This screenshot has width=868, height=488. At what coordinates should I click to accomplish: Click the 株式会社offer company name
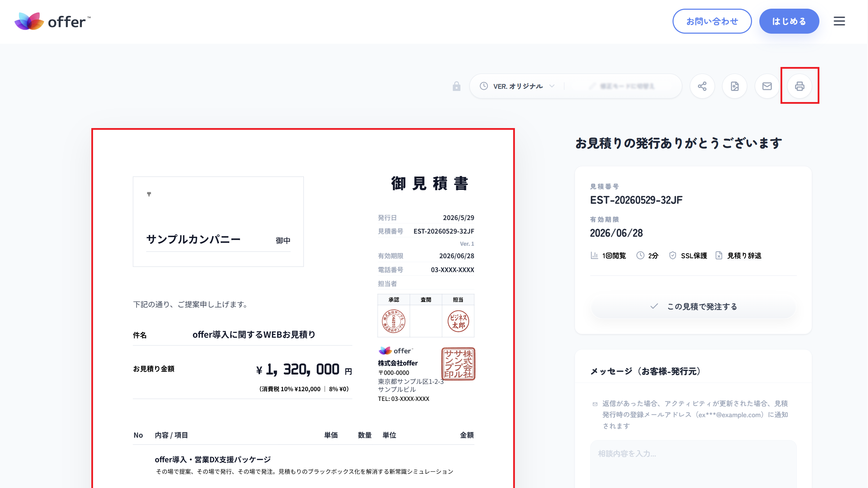point(398,363)
